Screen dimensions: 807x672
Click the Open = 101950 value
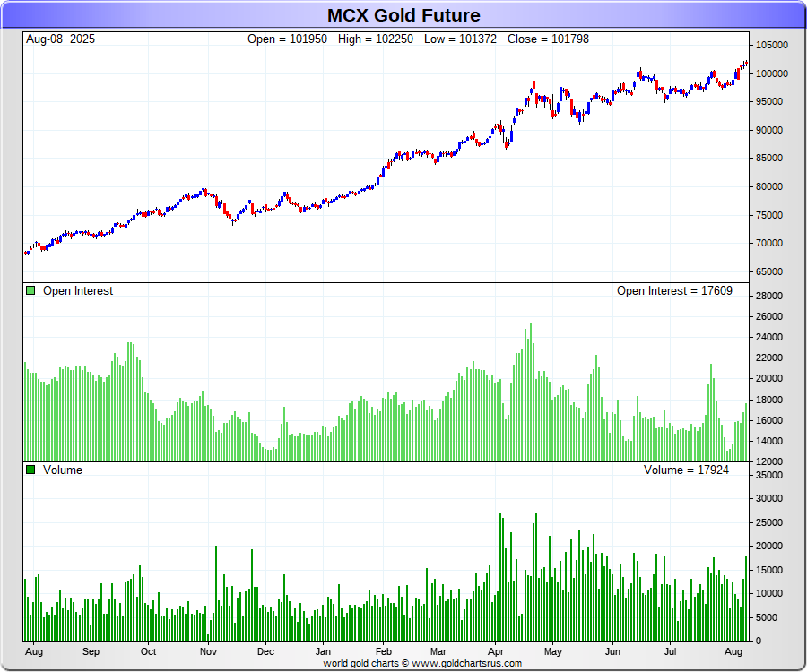click(287, 39)
